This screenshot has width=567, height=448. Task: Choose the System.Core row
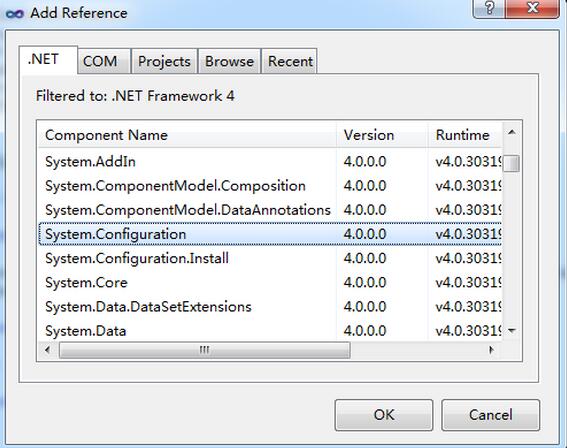pos(270,282)
